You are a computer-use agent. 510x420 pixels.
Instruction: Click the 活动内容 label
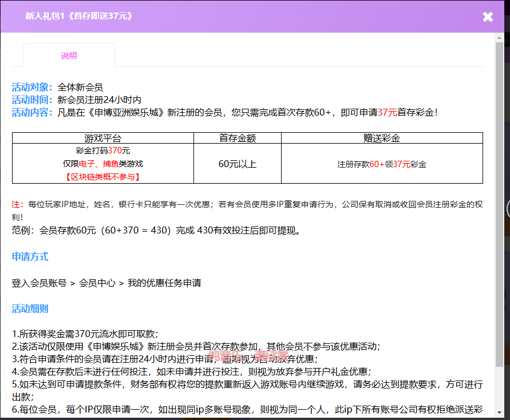point(32,113)
